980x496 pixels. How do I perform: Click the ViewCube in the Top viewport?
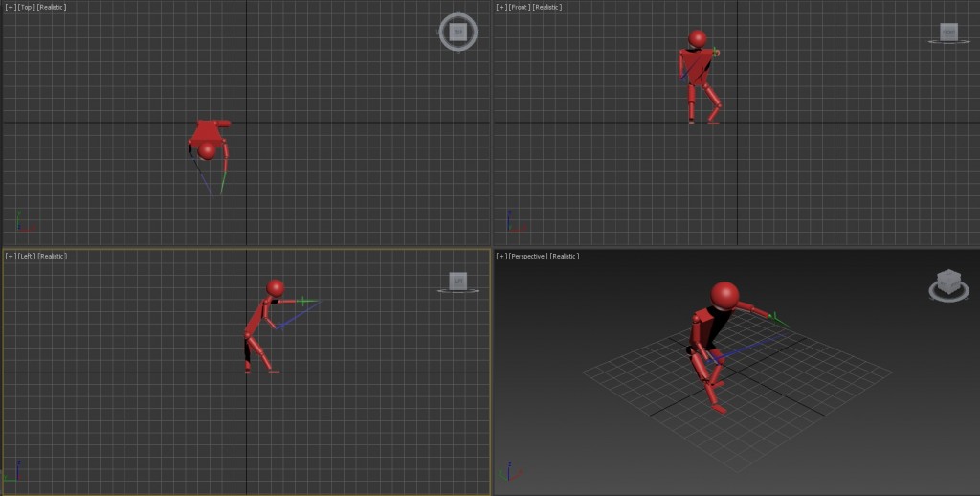pyautogui.click(x=457, y=32)
